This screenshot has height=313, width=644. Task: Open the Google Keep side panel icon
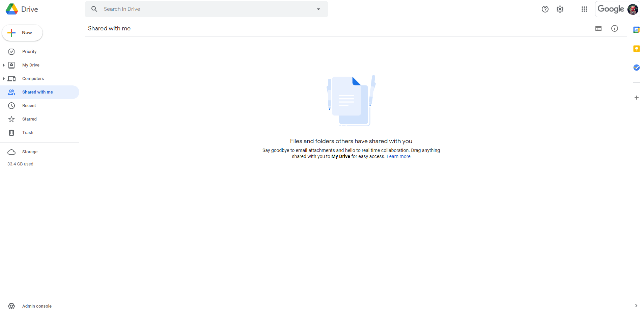click(636, 49)
